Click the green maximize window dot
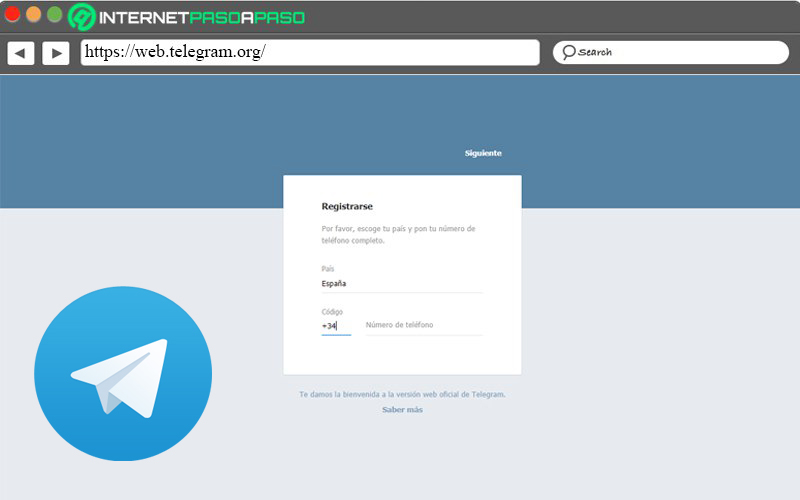This screenshot has width=800, height=500. pyautogui.click(x=55, y=14)
